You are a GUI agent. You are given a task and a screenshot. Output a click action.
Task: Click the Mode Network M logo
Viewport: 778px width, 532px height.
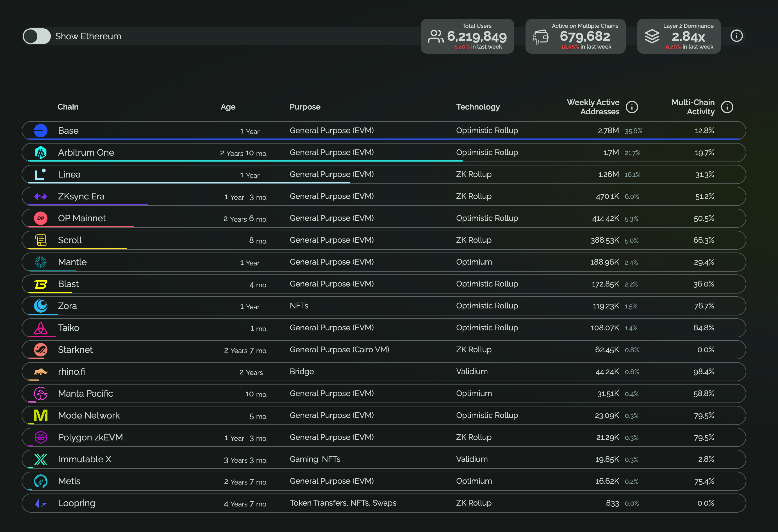point(41,415)
